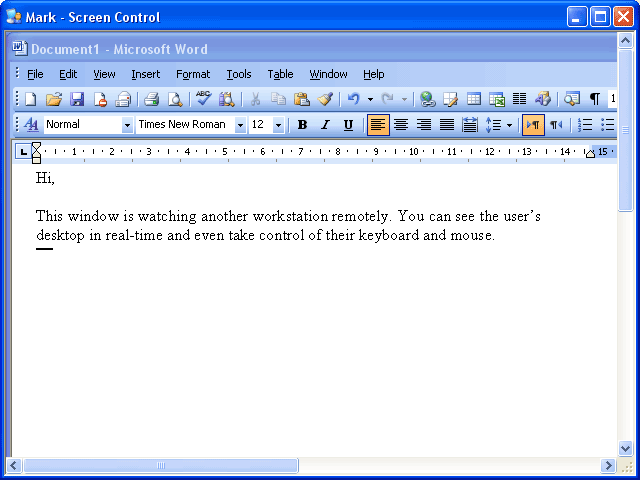Open the Font Size dropdown arrow
640x480 pixels.
click(278, 125)
